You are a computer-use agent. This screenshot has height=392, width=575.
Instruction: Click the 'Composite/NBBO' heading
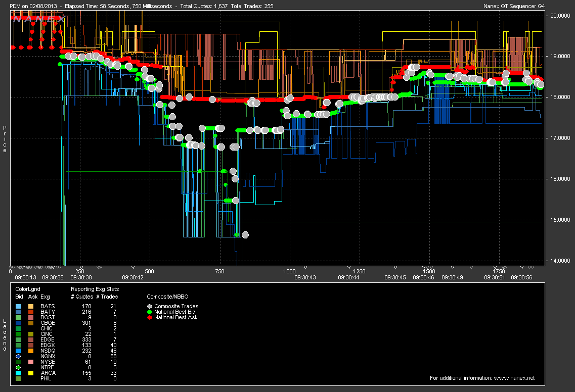pyautogui.click(x=167, y=297)
